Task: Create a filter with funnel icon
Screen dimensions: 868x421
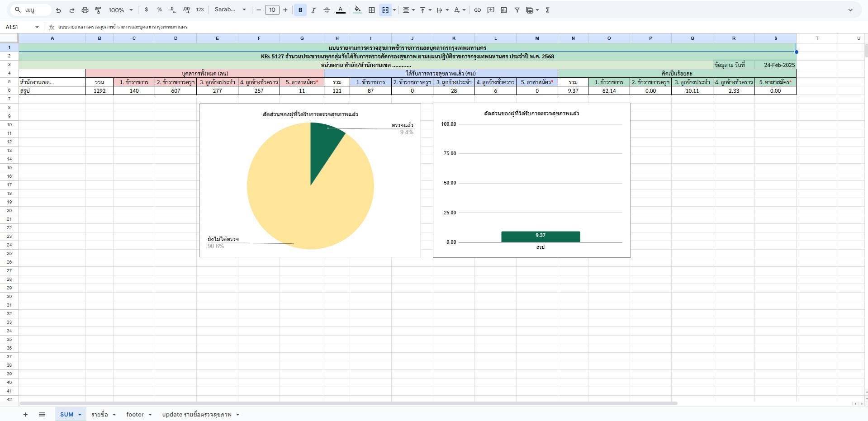Action: pos(517,10)
